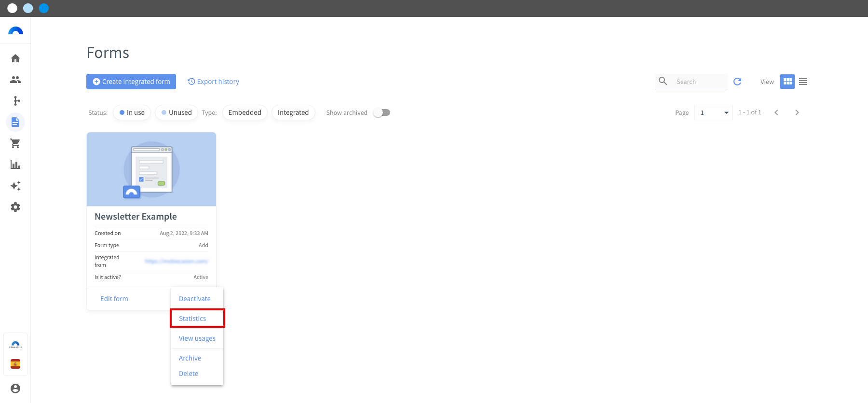Open Export history link
Screen dimensions: 868x403
[x=213, y=82]
